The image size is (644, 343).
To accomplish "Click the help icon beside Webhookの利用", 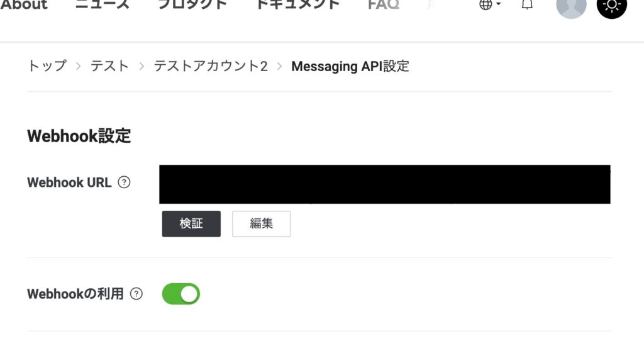I will point(136,294).
